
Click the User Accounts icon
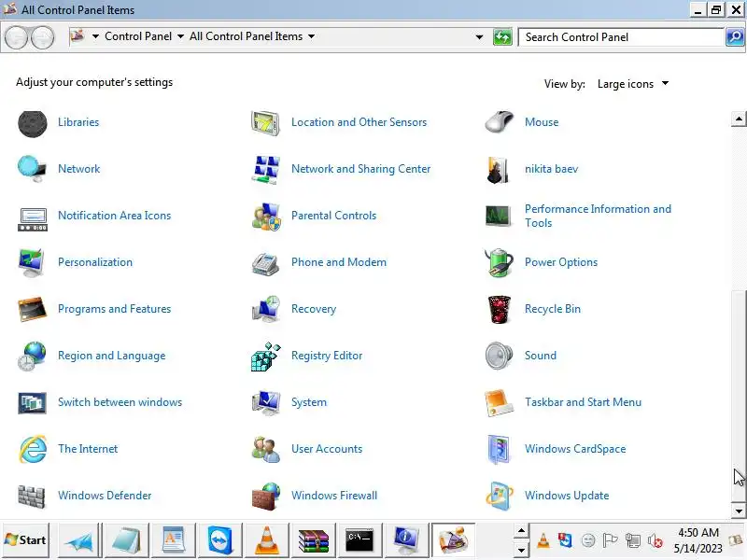click(266, 449)
